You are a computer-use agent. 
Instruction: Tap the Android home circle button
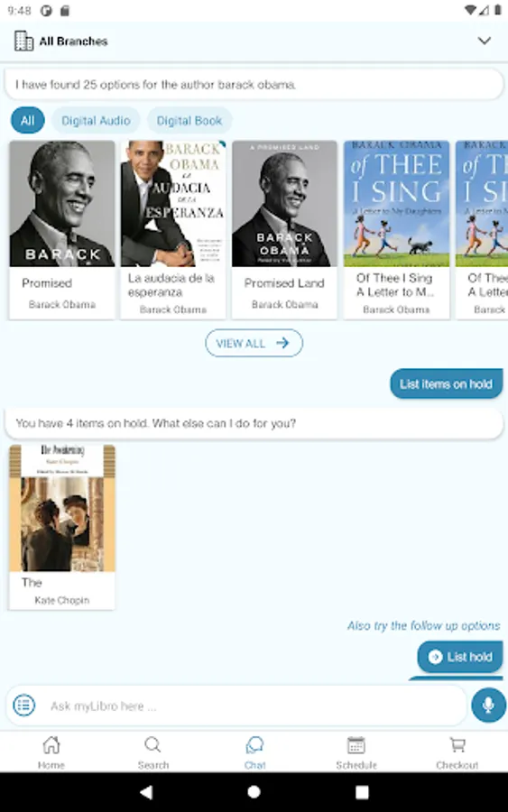pyautogui.click(x=254, y=792)
